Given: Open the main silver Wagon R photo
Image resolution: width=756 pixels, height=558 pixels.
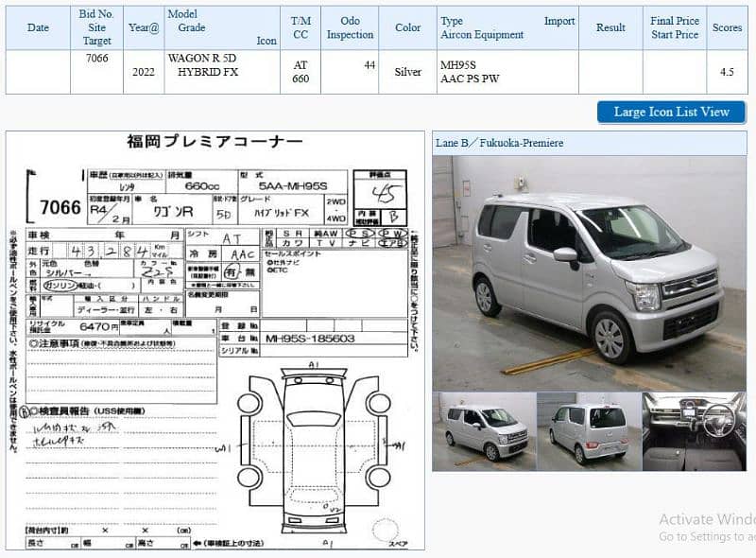Looking at the screenshot, I should (589, 273).
